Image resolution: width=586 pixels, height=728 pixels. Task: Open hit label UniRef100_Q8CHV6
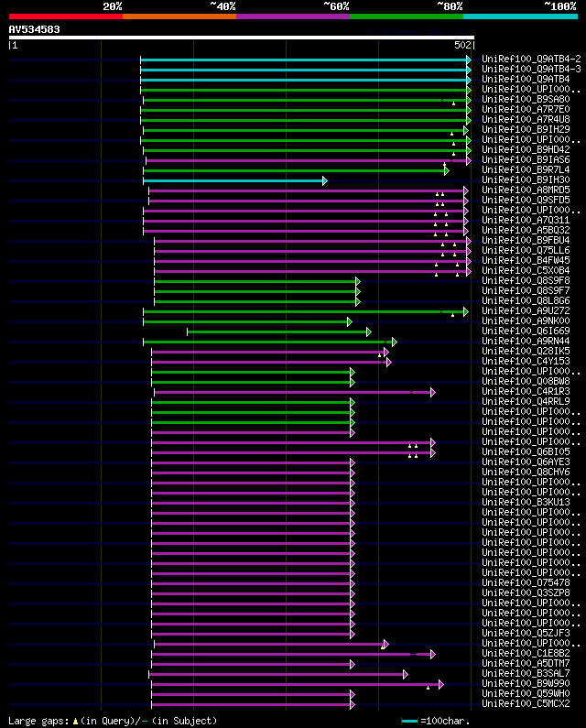click(526, 472)
